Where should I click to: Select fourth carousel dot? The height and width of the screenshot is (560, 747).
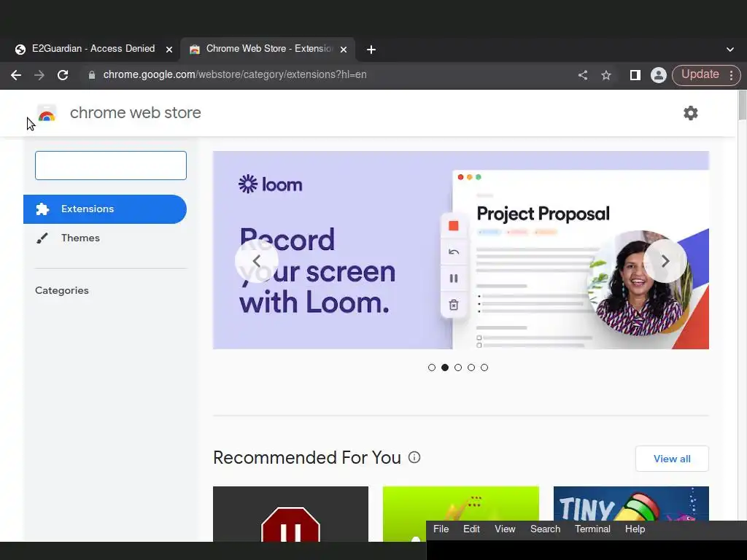[471, 367]
